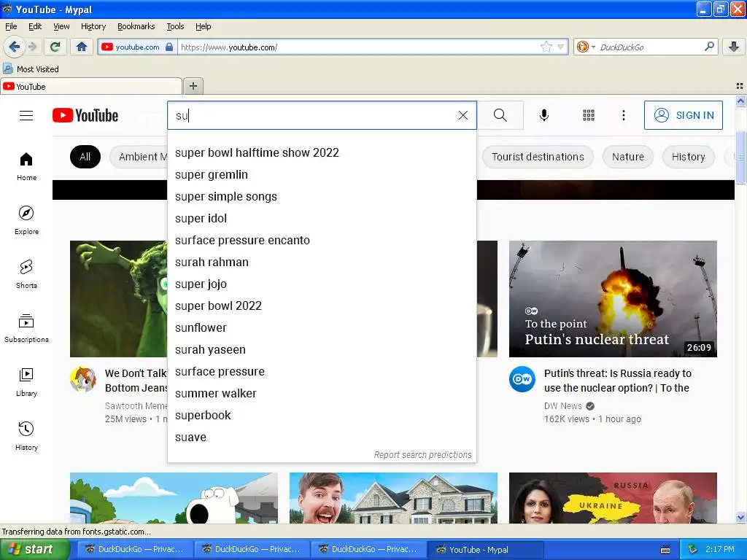747x560 pixels.
Task: Choose suggestion 'suave'
Action: coord(322,437)
